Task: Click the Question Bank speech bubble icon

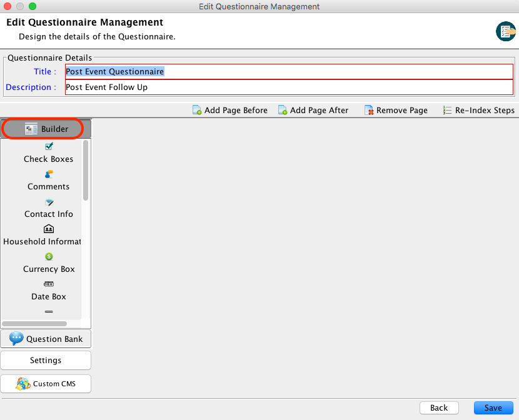Action: tap(16, 339)
